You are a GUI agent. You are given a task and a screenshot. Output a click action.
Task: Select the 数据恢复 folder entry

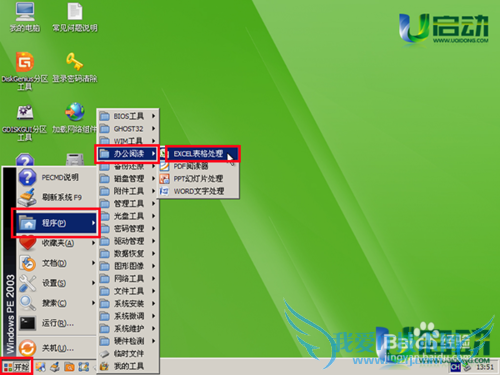coord(128,254)
